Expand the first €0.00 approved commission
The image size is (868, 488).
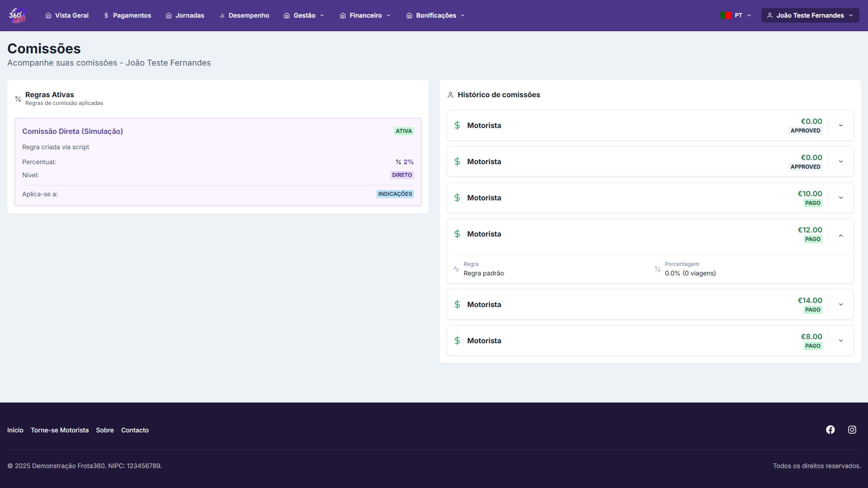(840, 125)
